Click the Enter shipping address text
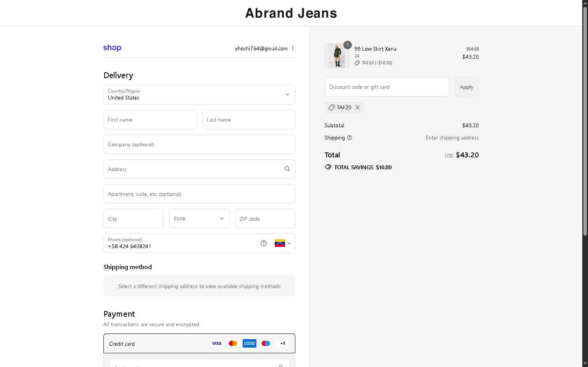588x367 pixels. (x=452, y=138)
